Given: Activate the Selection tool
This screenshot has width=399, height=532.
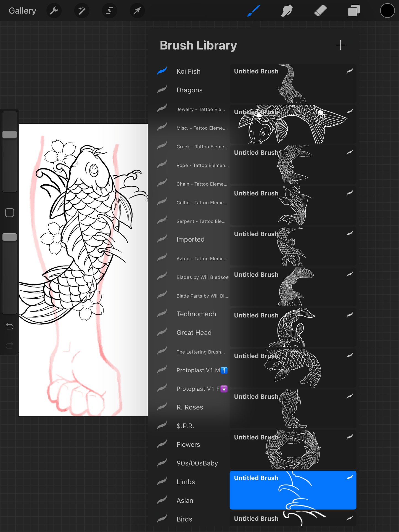Looking at the screenshot, I should (x=109, y=11).
